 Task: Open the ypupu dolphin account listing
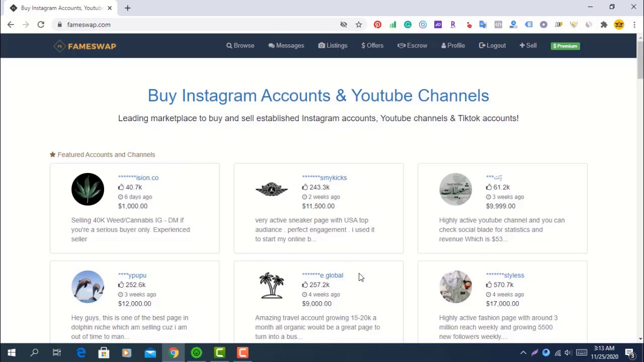coord(132,275)
